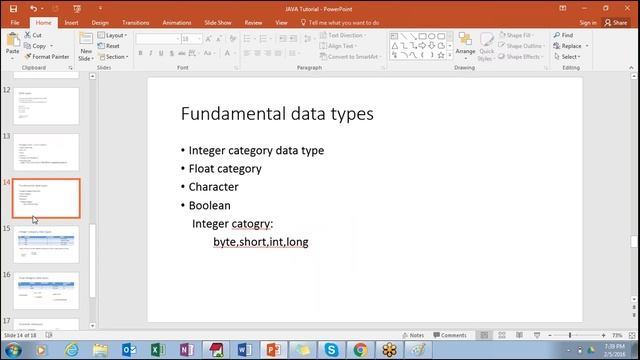640x360 pixels.
Task: Toggle Bold formatting
Action: click(x=140, y=53)
